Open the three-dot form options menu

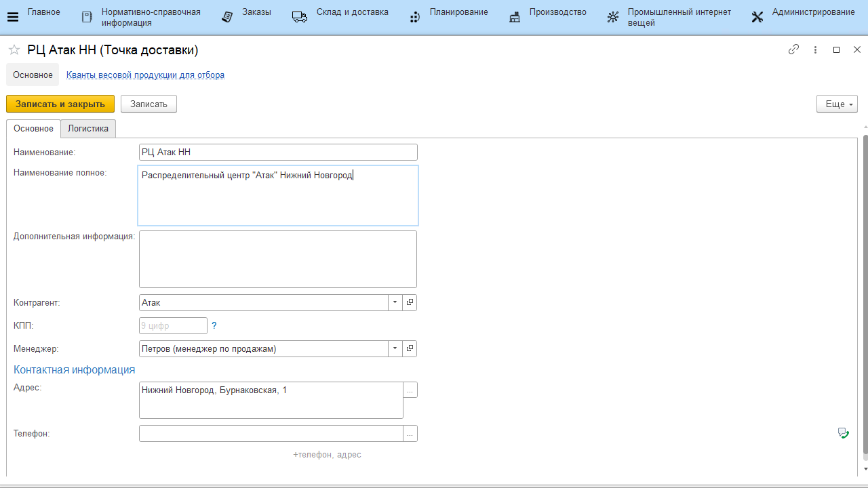pyautogui.click(x=815, y=49)
